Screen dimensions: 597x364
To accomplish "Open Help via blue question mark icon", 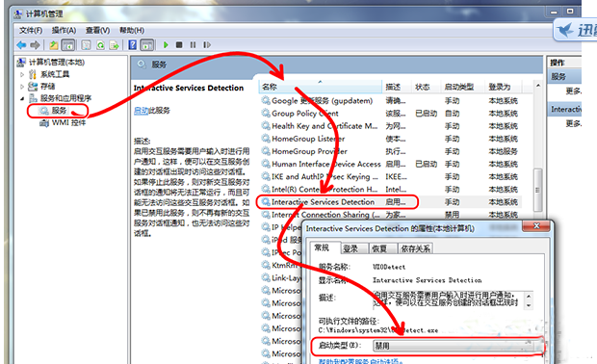I will 132,45.
